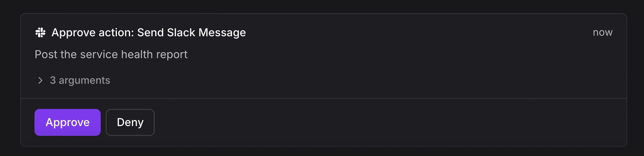
Task: Show arguments using the right-pointing arrow
Action: coord(40,80)
